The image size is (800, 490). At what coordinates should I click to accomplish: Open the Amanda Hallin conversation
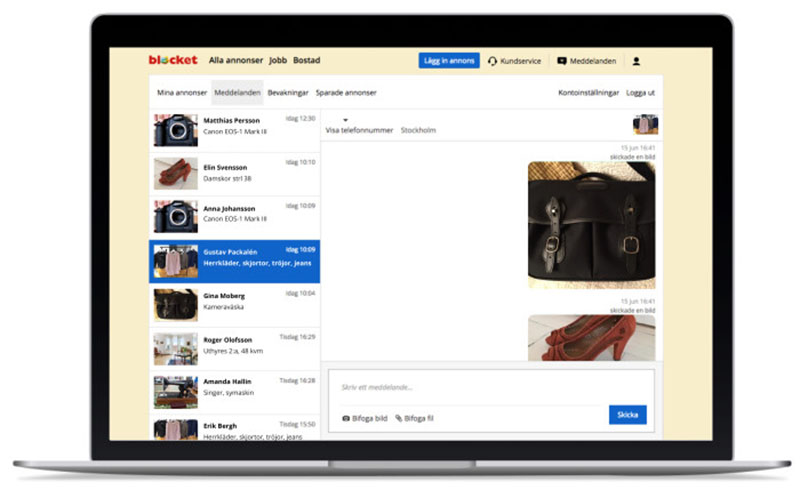(x=235, y=393)
